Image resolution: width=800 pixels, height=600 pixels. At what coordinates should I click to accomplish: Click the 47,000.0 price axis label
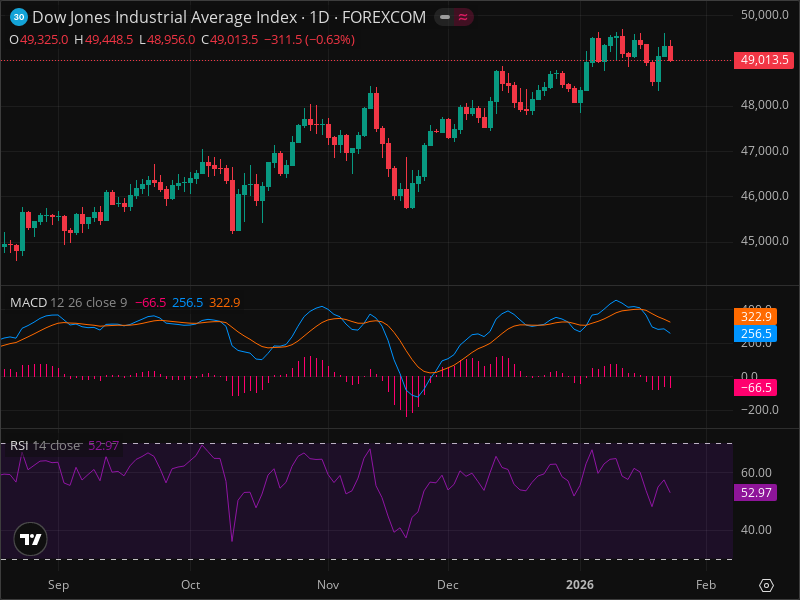(x=764, y=151)
